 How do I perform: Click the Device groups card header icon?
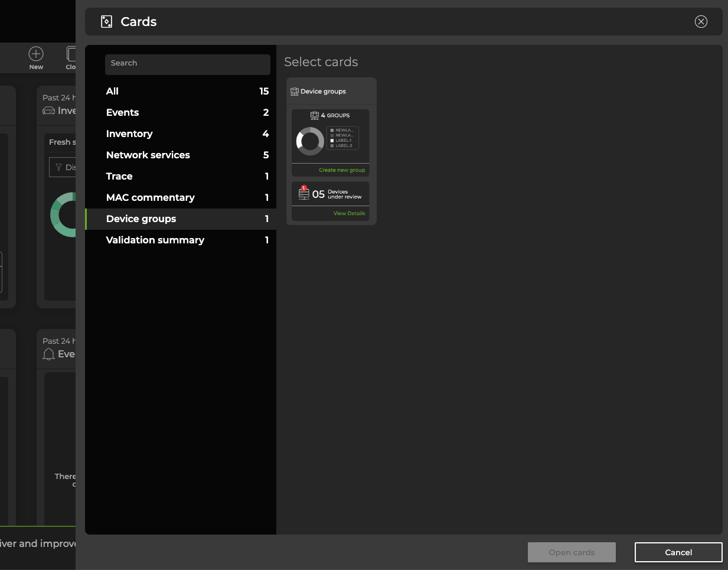[x=295, y=92]
